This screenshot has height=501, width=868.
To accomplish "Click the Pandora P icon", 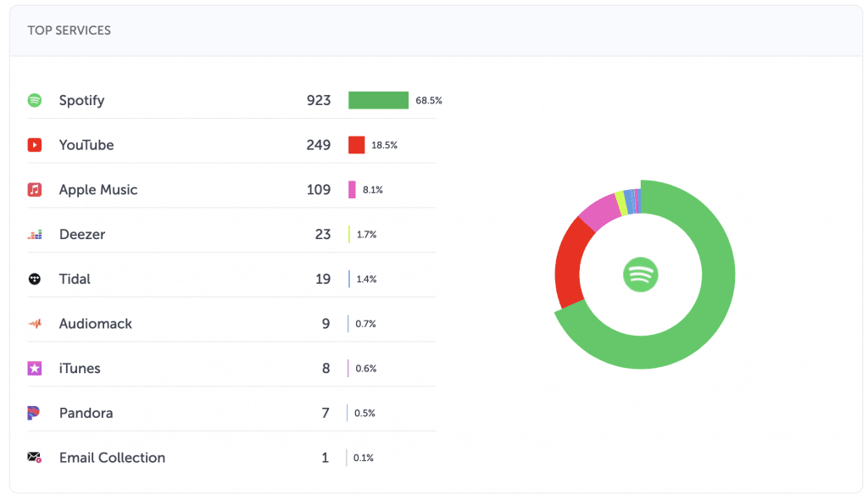I will (33, 413).
